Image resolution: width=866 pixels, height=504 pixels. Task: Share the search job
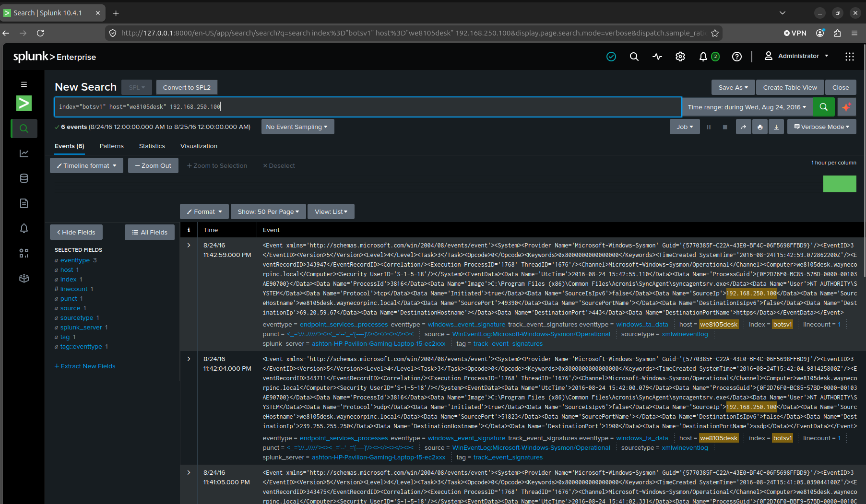point(744,127)
